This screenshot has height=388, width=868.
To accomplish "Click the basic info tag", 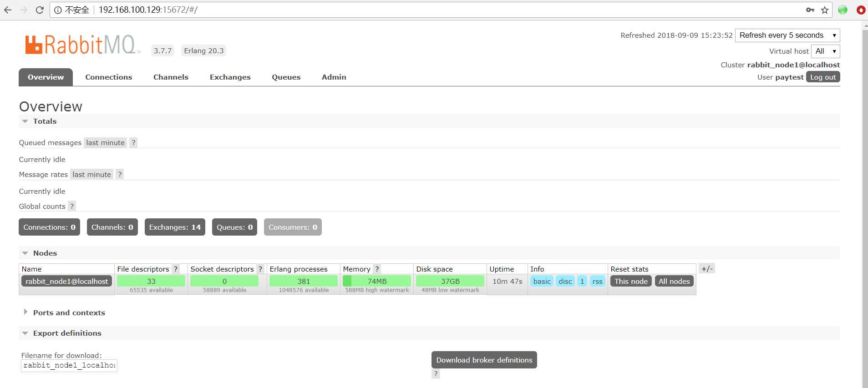I will coord(542,282).
